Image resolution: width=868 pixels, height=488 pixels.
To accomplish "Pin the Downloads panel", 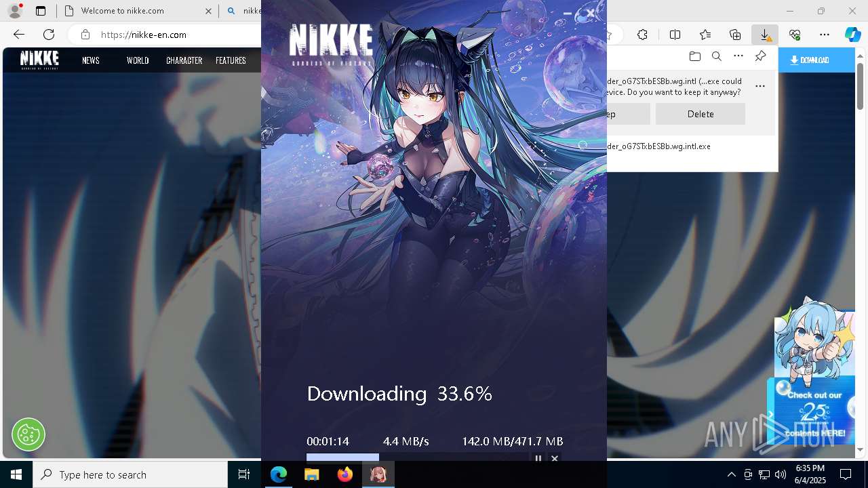I will [x=760, y=56].
